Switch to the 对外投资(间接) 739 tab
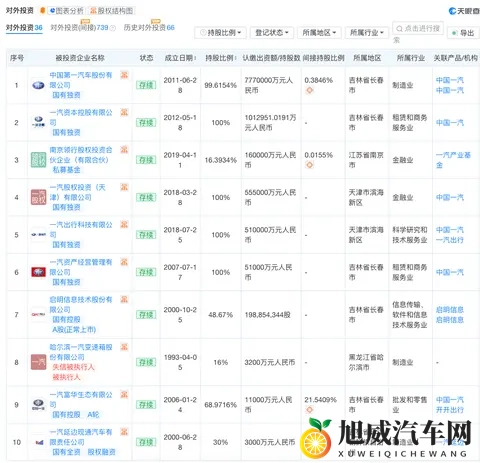The height and width of the screenshot is (463, 480). 79,27
